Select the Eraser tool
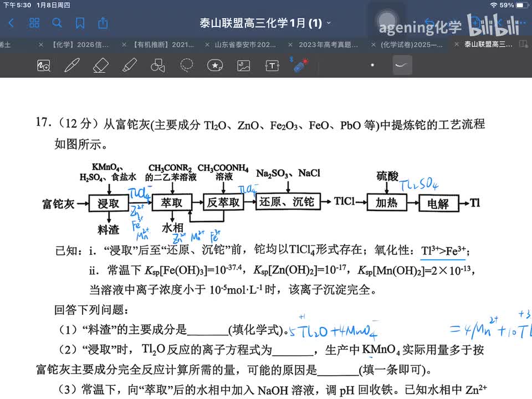This screenshot has height=399, width=532. pos(100,65)
